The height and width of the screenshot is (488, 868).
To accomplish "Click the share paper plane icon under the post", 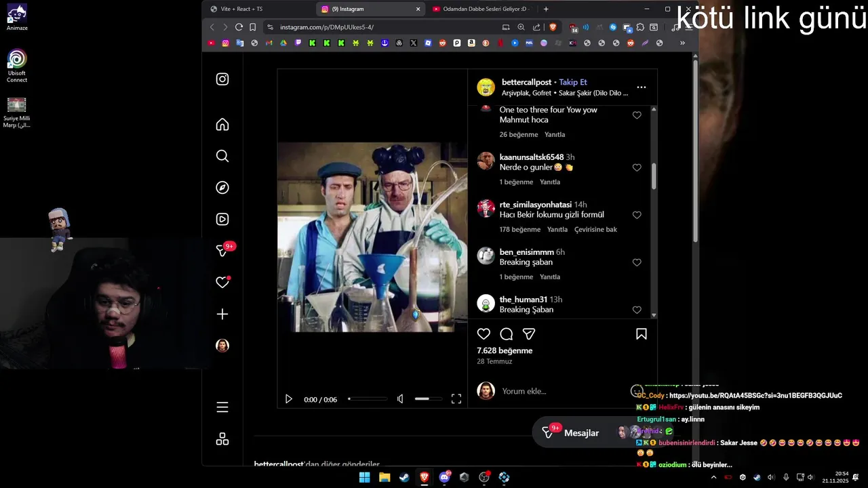I will pos(529,333).
